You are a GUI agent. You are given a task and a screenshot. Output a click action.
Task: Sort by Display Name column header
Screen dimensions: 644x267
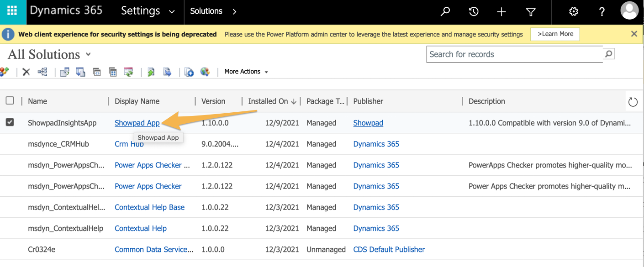coord(137,101)
